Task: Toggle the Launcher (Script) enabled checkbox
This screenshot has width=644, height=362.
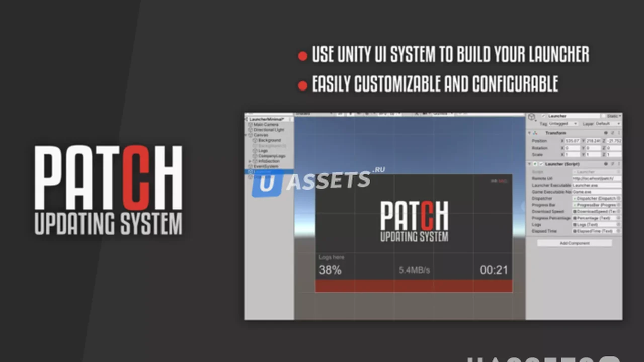Action: (x=541, y=164)
